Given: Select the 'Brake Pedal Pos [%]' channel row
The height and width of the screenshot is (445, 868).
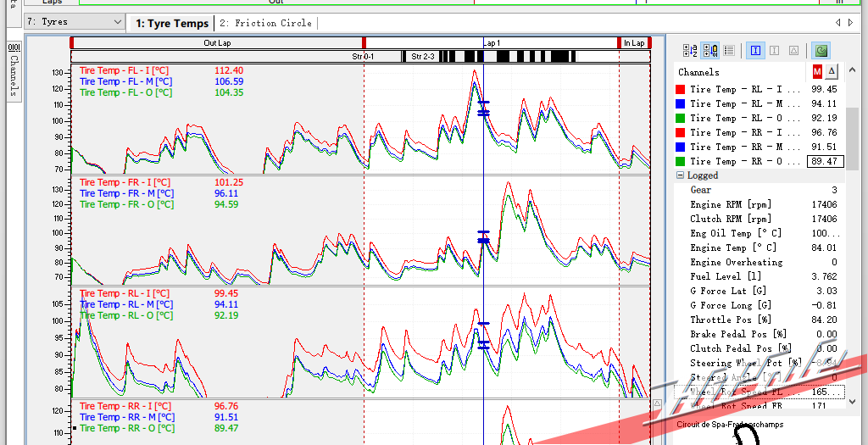Looking at the screenshot, I should (759, 334).
